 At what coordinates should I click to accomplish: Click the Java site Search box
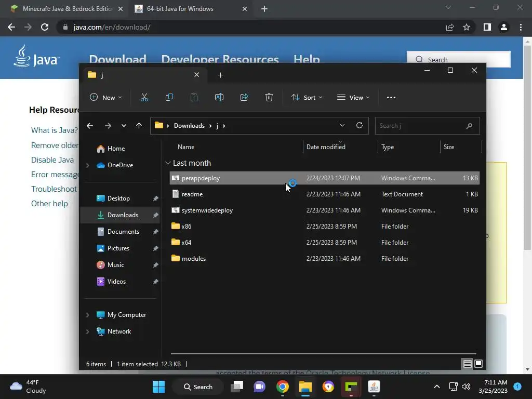click(458, 60)
